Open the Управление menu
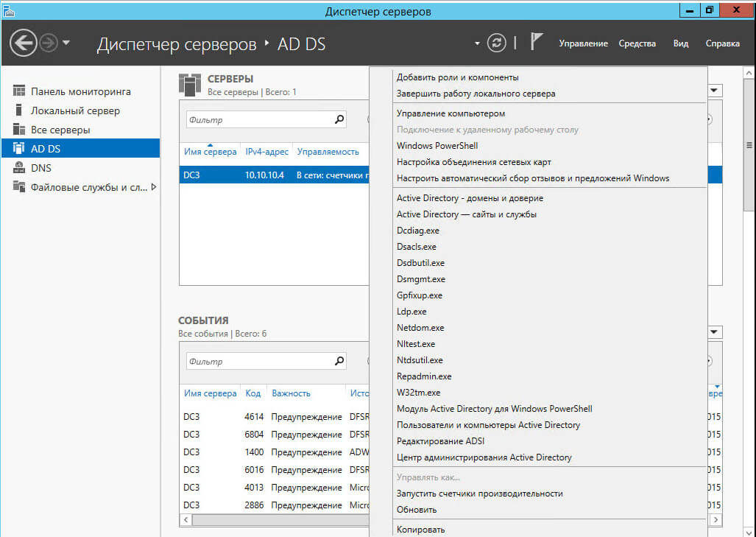 tap(583, 43)
